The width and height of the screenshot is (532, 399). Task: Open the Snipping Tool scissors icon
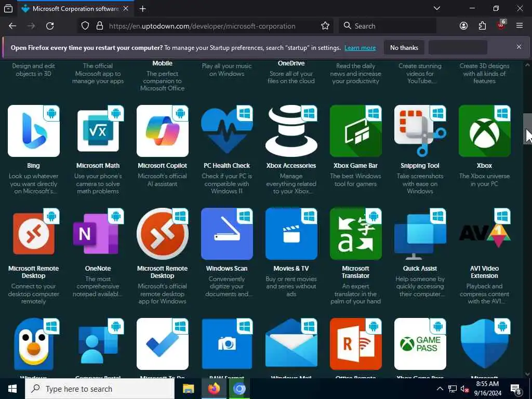420,131
